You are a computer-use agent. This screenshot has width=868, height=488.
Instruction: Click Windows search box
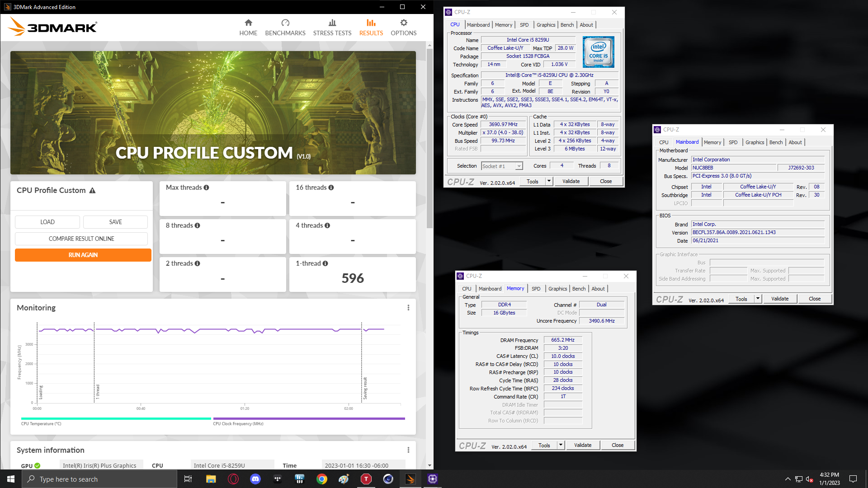pyautogui.click(x=99, y=479)
